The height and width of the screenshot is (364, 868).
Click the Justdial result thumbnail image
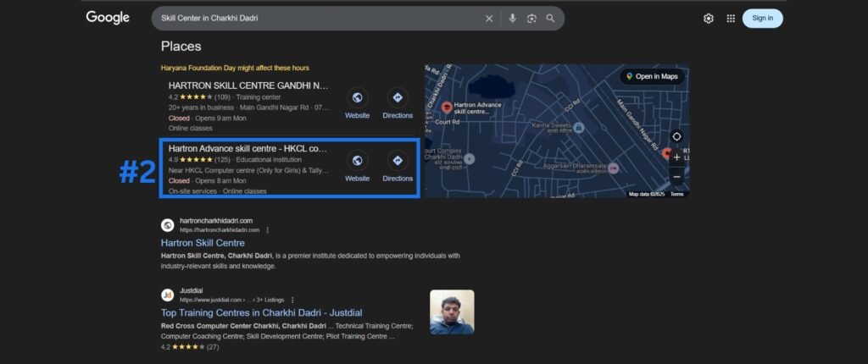(x=452, y=312)
